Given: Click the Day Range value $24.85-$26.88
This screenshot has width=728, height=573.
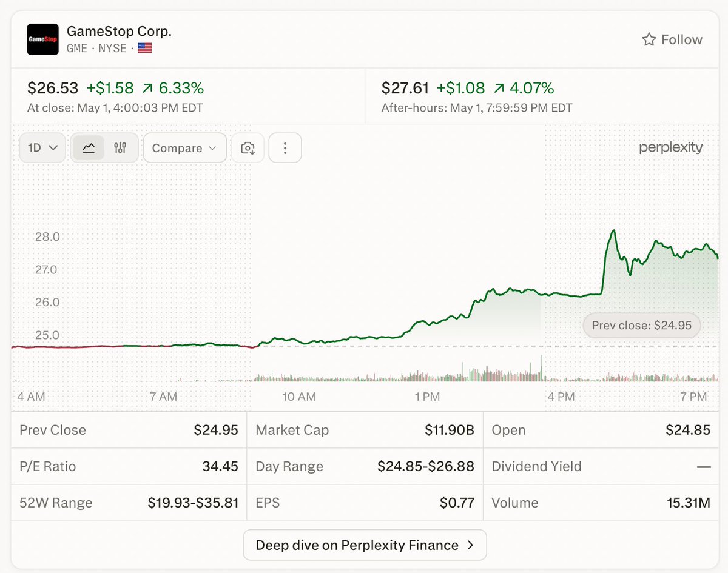Looking at the screenshot, I should coord(426,466).
